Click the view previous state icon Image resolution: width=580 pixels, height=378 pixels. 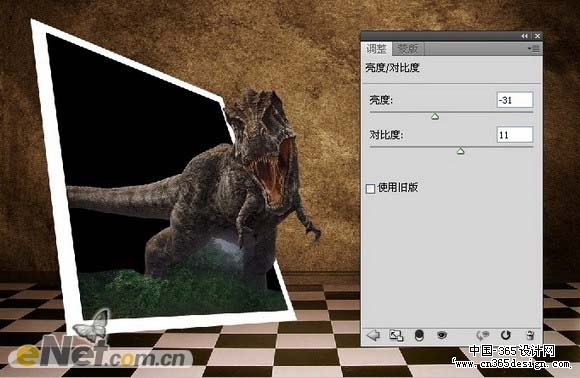click(482, 335)
